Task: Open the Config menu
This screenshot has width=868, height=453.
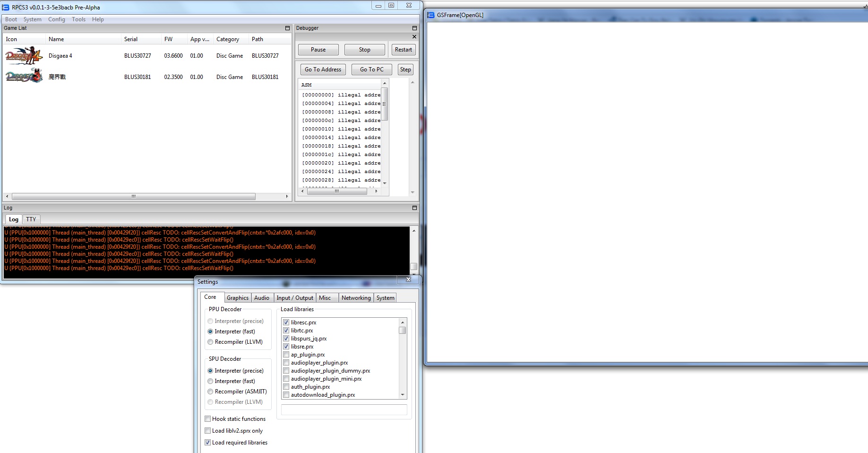Action: coord(56,19)
